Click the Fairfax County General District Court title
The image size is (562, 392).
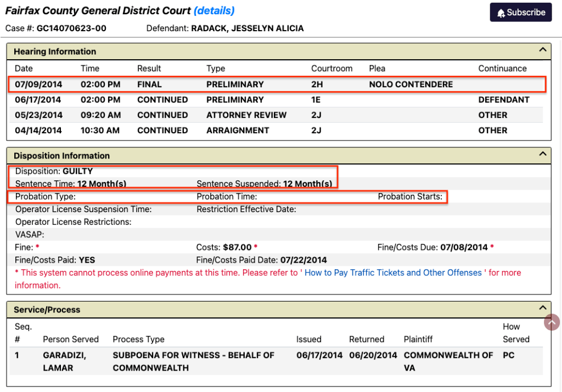point(98,11)
